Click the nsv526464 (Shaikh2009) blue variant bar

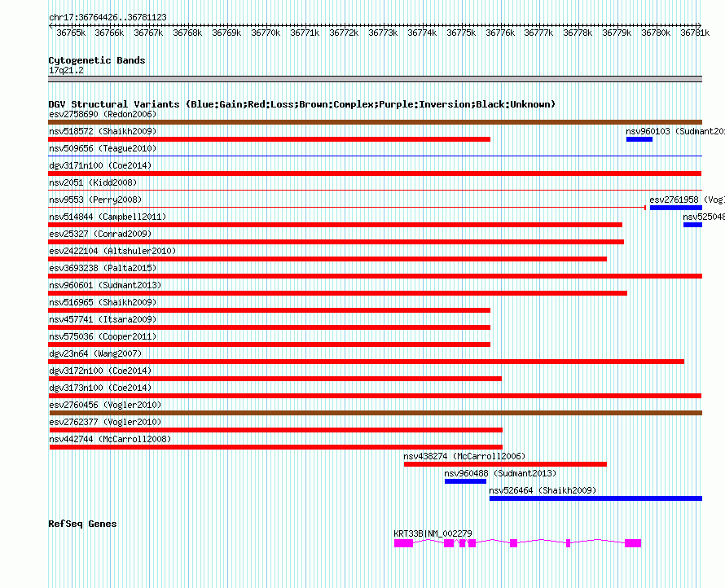(595, 498)
